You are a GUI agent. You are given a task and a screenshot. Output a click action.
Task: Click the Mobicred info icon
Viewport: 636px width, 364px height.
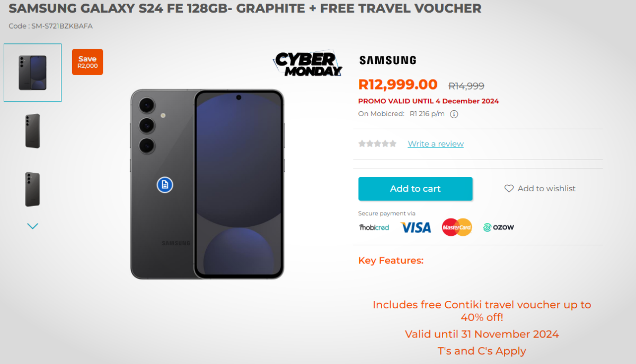[x=454, y=114]
